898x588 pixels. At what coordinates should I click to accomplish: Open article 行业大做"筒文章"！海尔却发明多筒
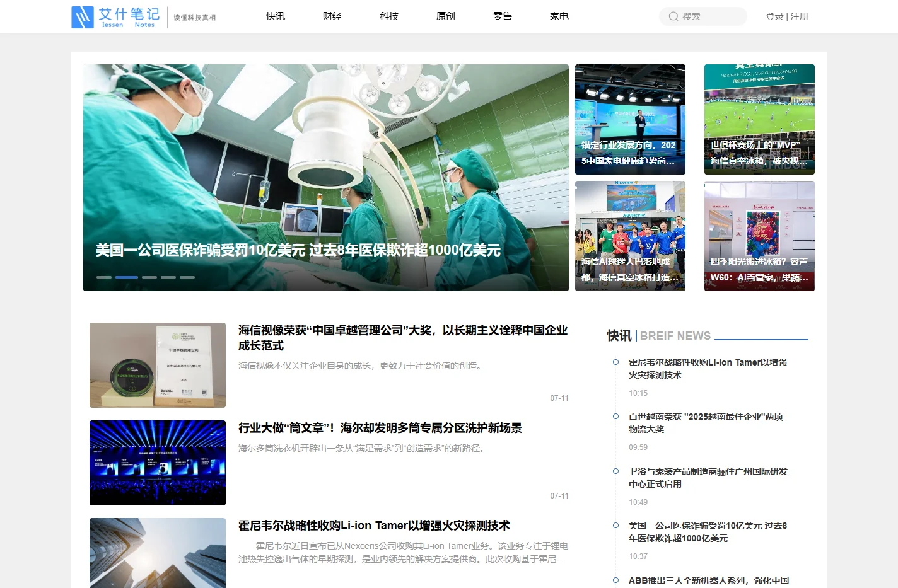pyautogui.click(x=380, y=428)
